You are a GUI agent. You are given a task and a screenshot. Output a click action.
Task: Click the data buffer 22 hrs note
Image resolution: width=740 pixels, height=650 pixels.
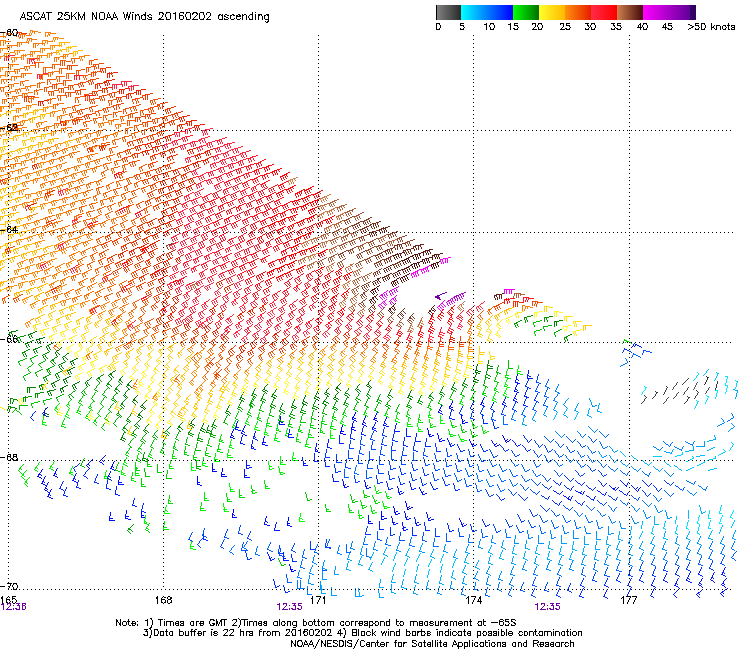[362, 633]
